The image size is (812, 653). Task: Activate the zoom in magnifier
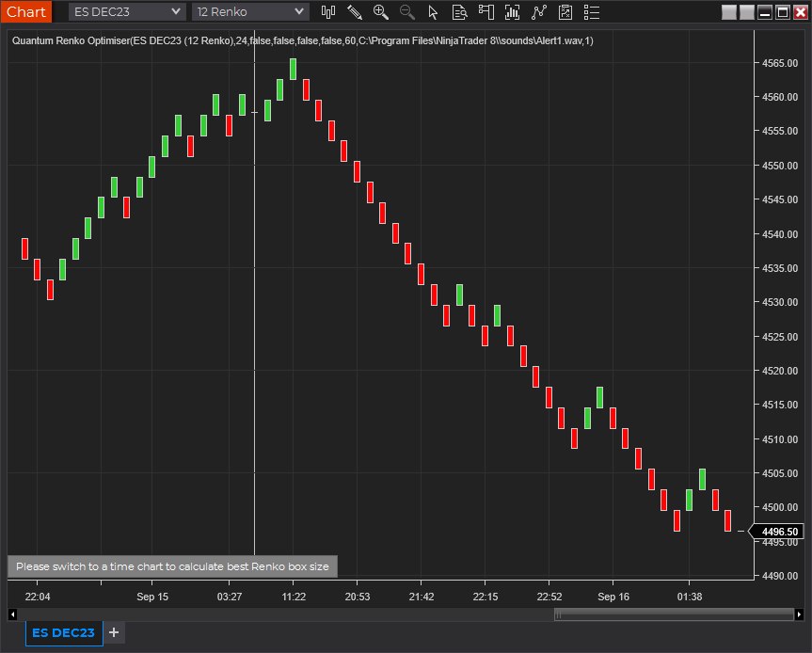tap(381, 12)
